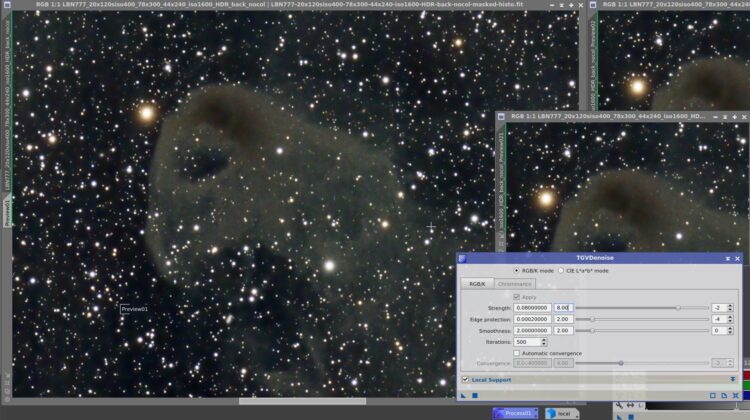
Task: Expand the Local Support section arrows
Action: coord(733,379)
